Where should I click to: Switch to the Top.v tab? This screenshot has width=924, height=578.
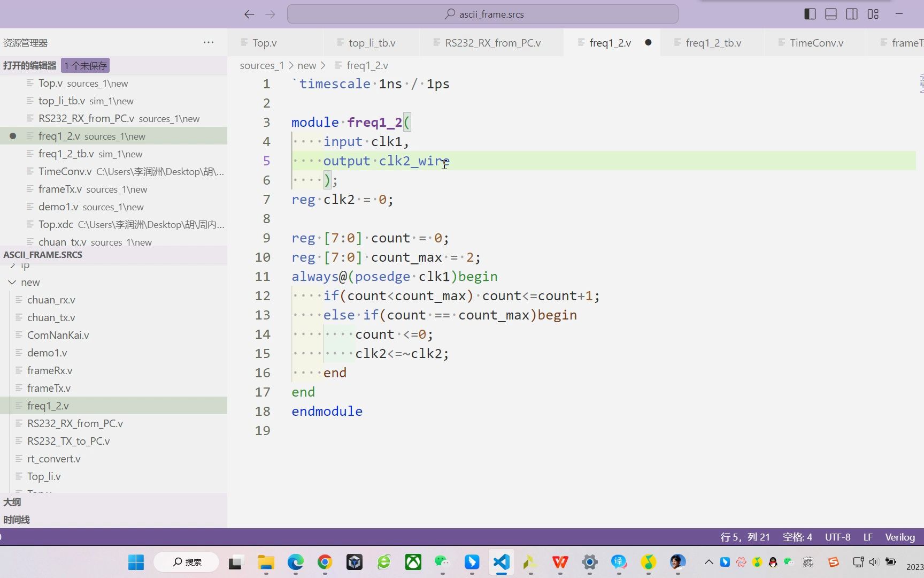(x=265, y=43)
